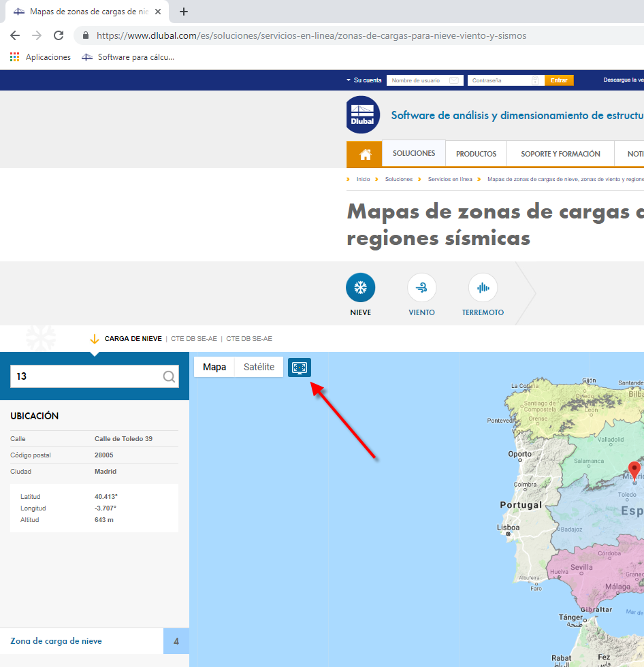Click the snow zone value 4
The height and width of the screenshot is (667, 644).
176,641
